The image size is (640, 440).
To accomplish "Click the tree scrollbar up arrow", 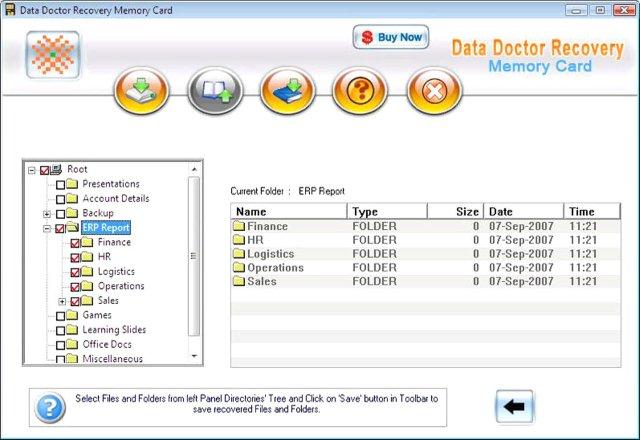I will coord(194,169).
